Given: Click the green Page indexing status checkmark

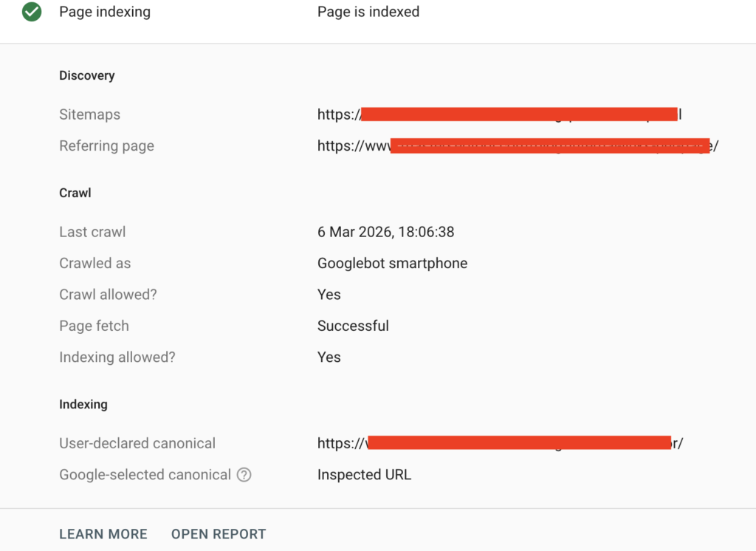Looking at the screenshot, I should tap(32, 12).
